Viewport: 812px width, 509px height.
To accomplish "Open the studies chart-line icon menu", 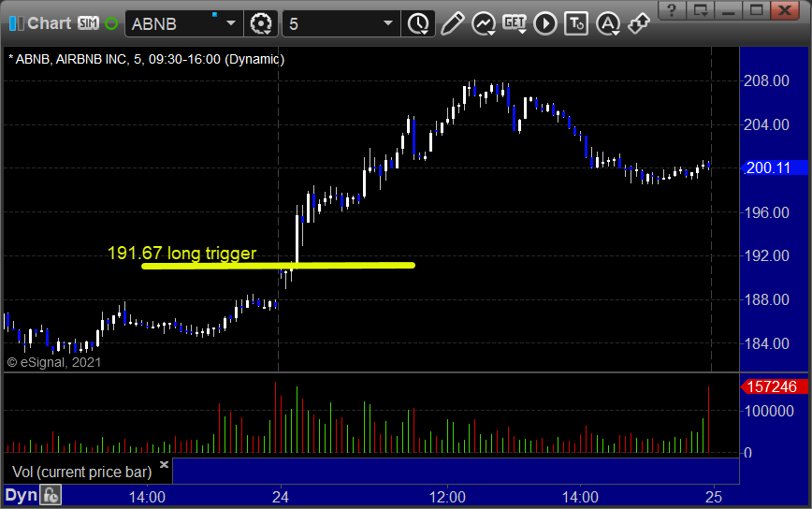I will [x=484, y=23].
